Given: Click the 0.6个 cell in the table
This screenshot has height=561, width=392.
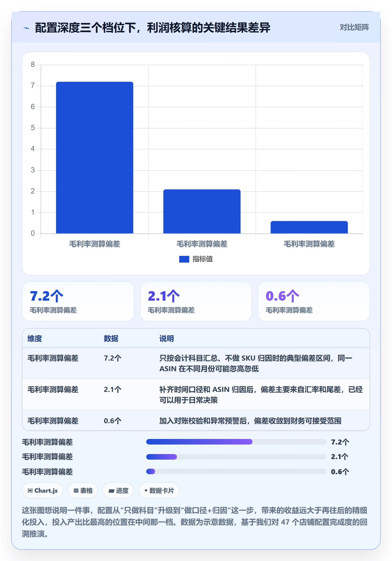Looking at the screenshot, I should click(x=113, y=421).
